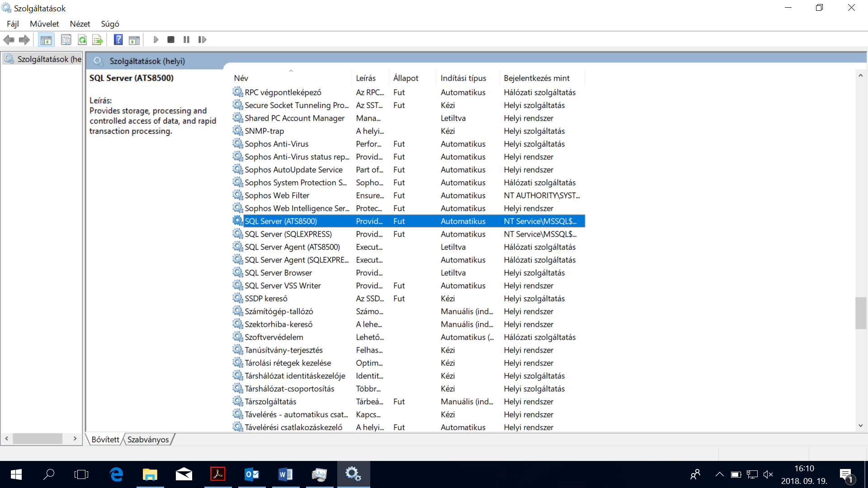Open Help via the question mark icon

[x=118, y=40]
